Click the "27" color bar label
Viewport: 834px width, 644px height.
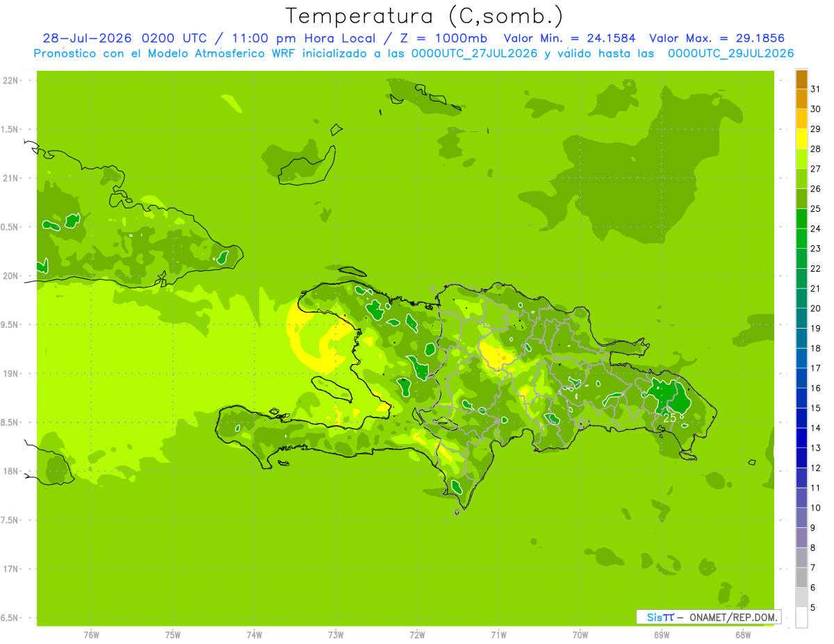pos(816,169)
